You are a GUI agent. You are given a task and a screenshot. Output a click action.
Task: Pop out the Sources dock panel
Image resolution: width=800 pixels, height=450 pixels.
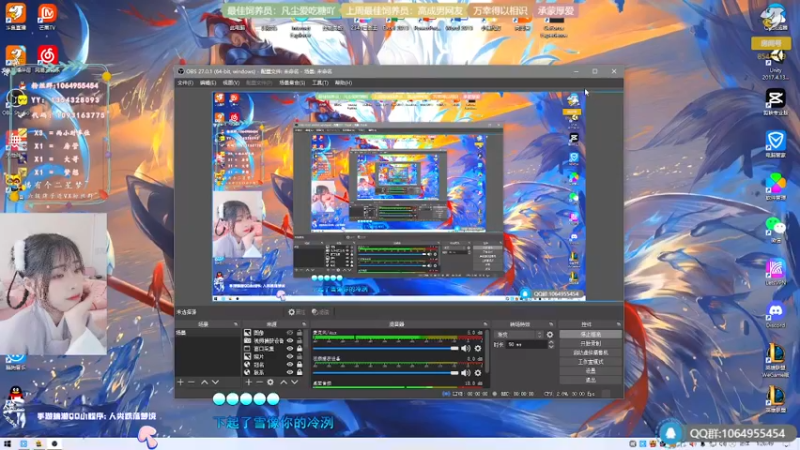point(304,324)
